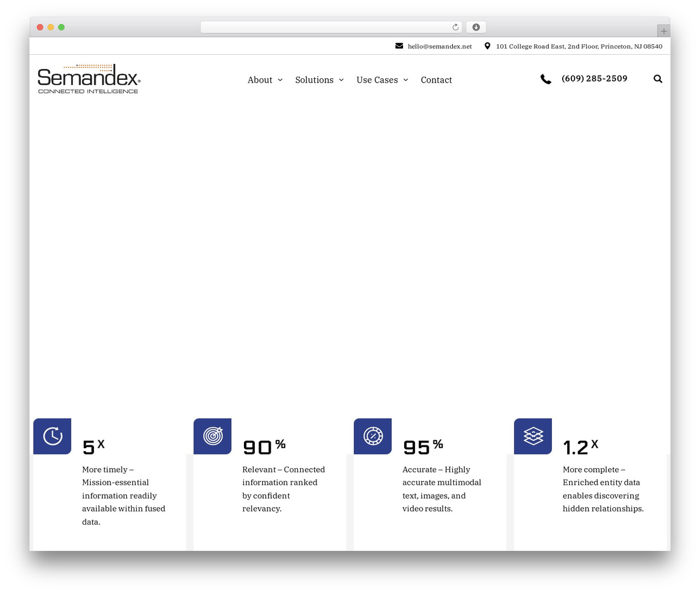Click the 'More timely' description text
Viewport: 700px width, 593px height.
pyautogui.click(x=124, y=496)
